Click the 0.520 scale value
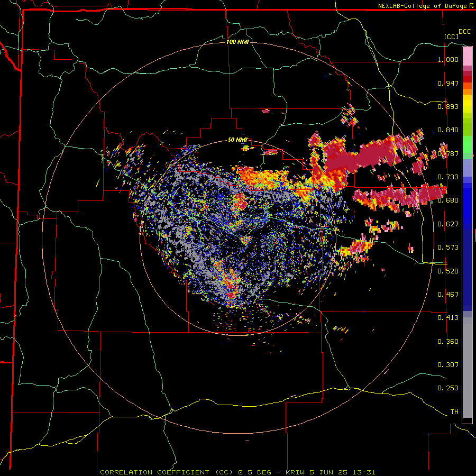This screenshot has width=476, height=476. tap(448, 271)
